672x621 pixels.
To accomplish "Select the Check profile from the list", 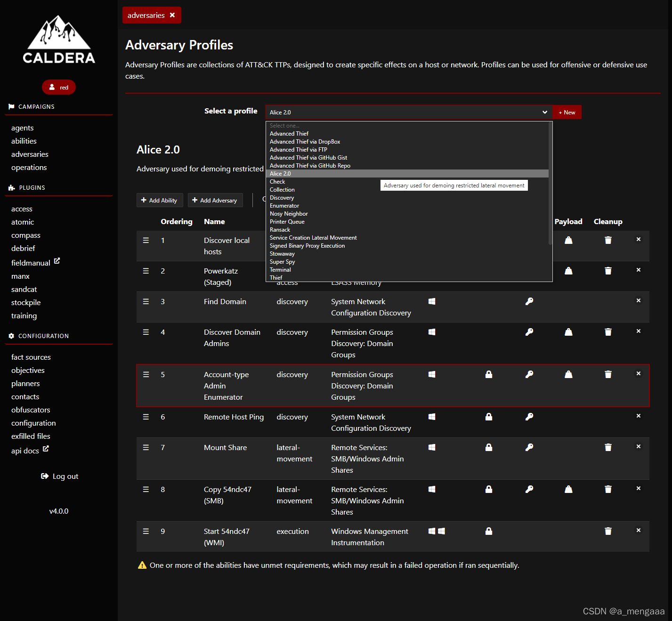I will point(277,181).
